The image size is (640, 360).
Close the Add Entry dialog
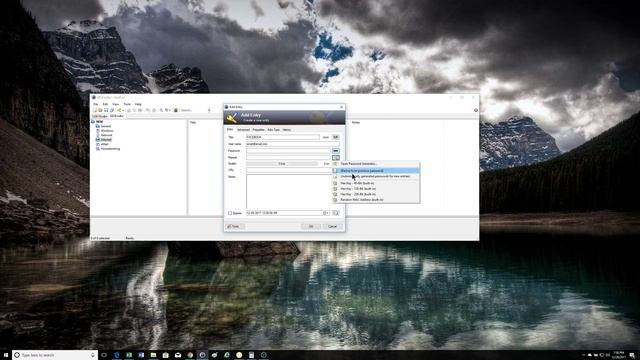341,107
